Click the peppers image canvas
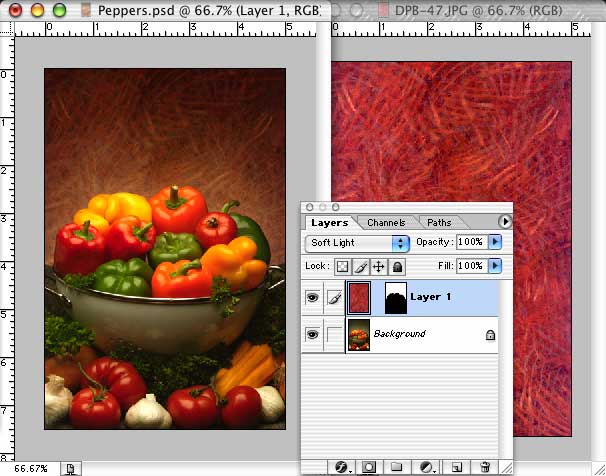 [165, 249]
